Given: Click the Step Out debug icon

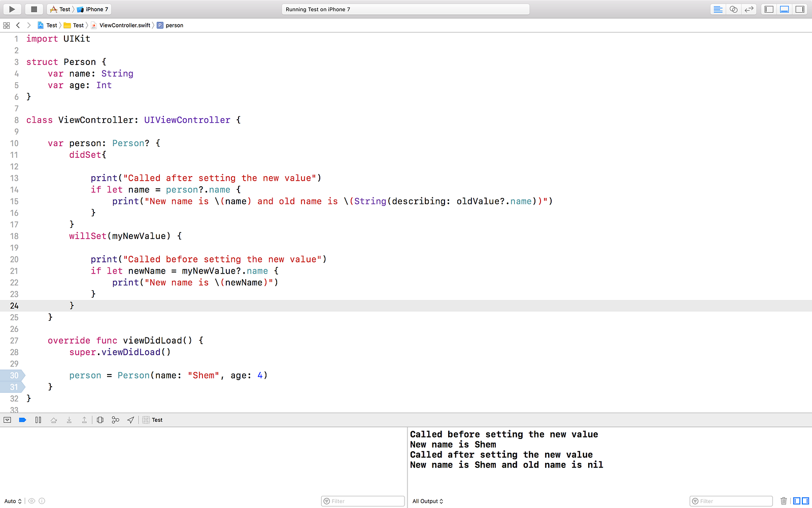Looking at the screenshot, I should tap(84, 420).
